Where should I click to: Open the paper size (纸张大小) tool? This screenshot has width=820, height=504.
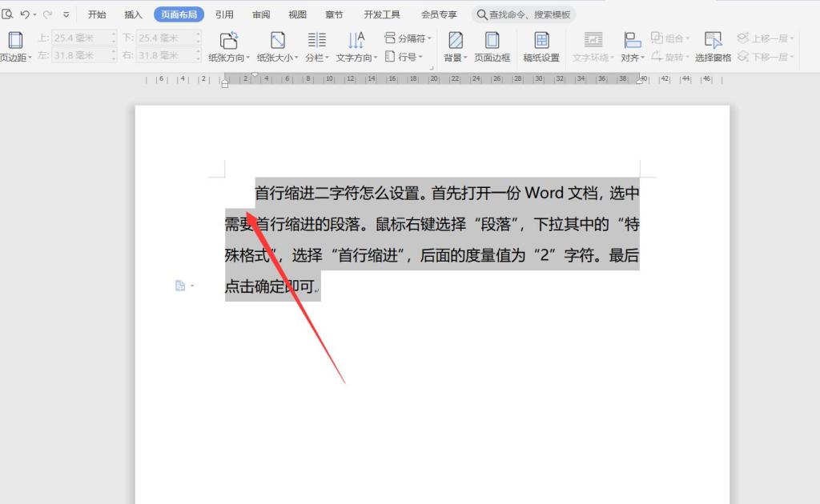point(277,40)
